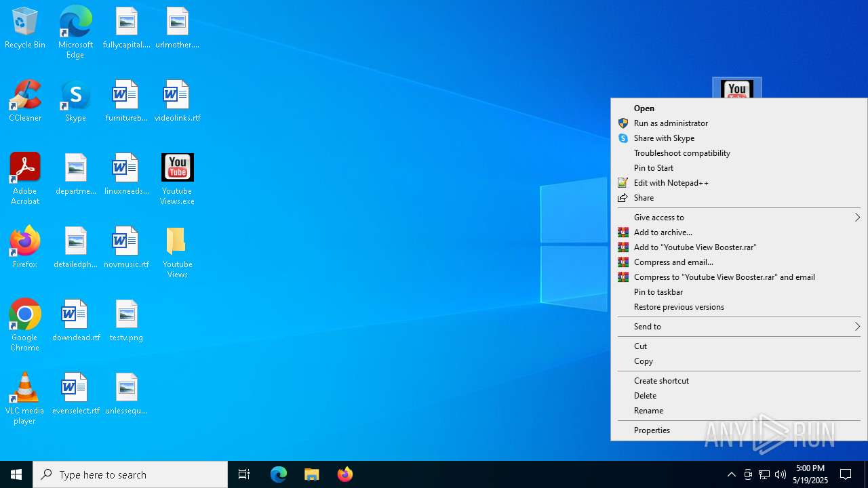
Task: Select the testv.png image icon
Action: (126, 321)
